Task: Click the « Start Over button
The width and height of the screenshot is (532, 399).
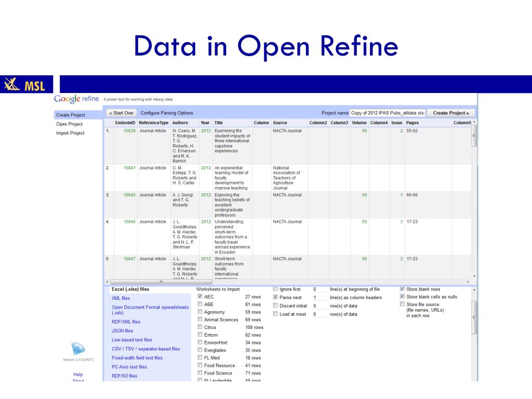Action: (x=122, y=113)
